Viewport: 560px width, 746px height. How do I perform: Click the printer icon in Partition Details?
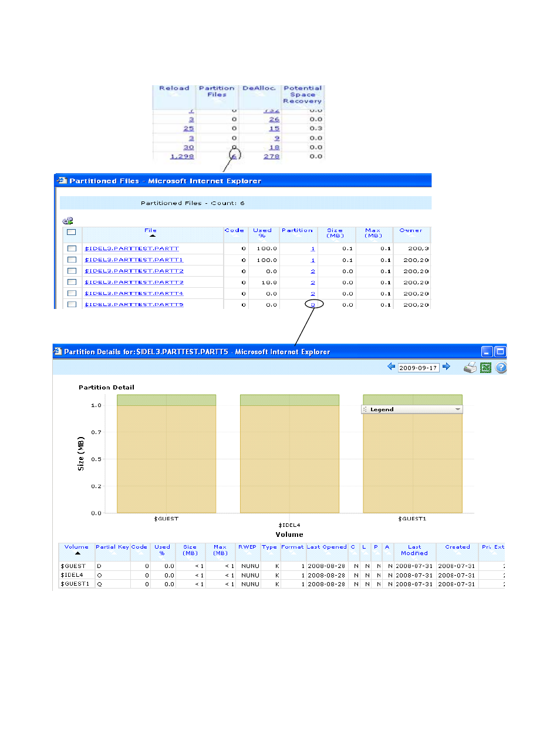click(x=470, y=368)
